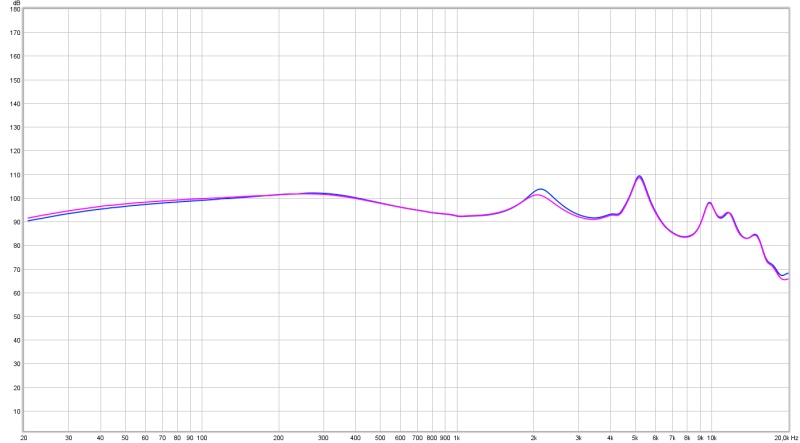The image size is (800, 443).
Task: Click the 2k label on frequency axis
Action: pos(534,438)
